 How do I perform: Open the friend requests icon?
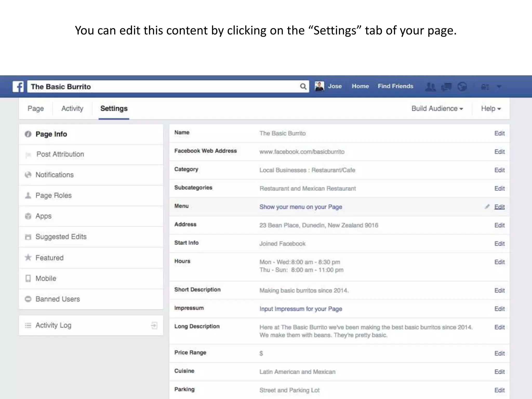pyautogui.click(x=430, y=87)
